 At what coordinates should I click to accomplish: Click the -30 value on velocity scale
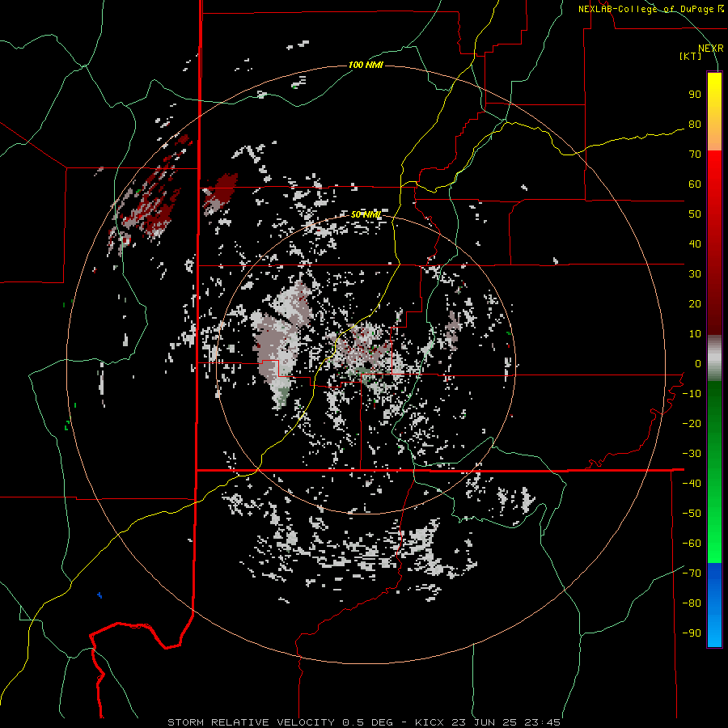[x=692, y=454]
